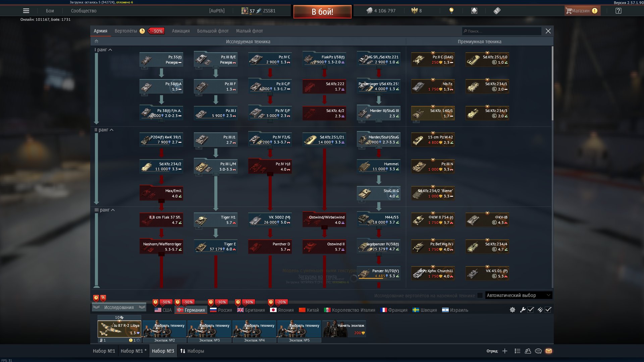Image resolution: width=644 pixels, height=362 pixels.
Task: Click the clock icon next to Вертолёты
Action: click(142, 31)
